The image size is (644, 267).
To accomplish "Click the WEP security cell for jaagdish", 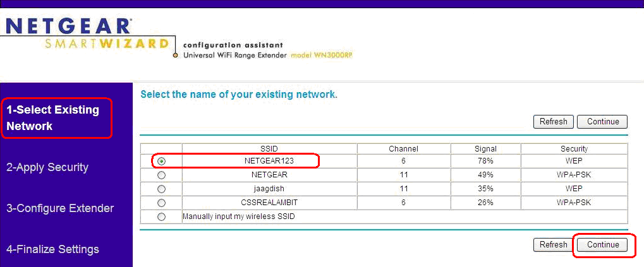I will [574, 189].
